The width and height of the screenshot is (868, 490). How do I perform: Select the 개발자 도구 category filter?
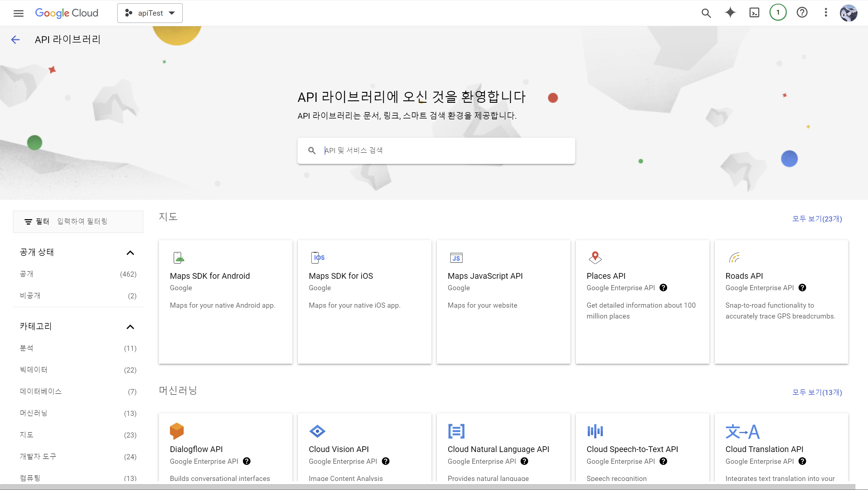78,457
